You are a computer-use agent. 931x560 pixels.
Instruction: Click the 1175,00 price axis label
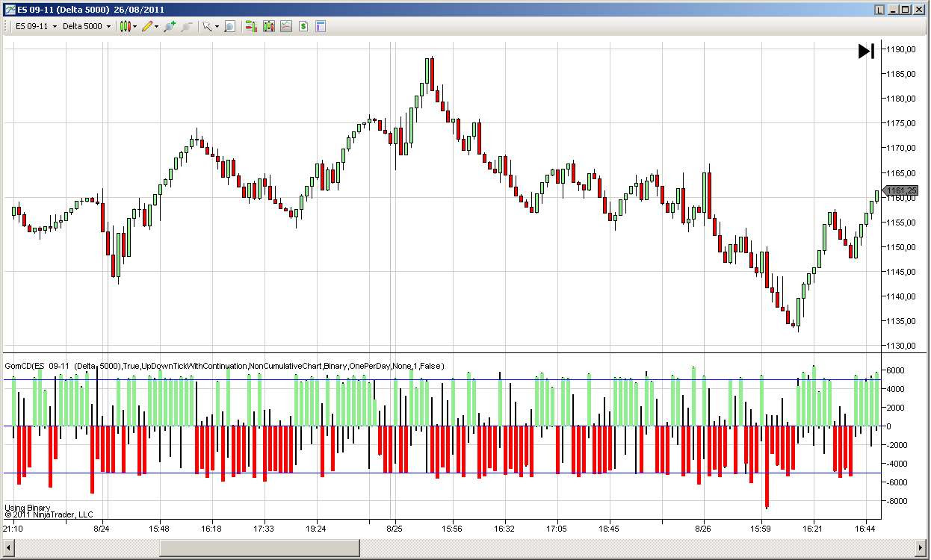pos(901,123)
